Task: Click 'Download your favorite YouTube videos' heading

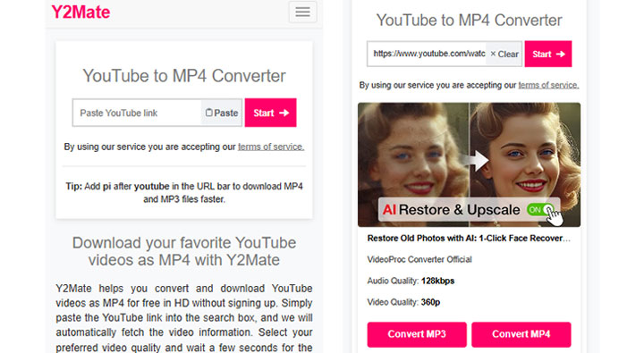Action: point(184,251)
